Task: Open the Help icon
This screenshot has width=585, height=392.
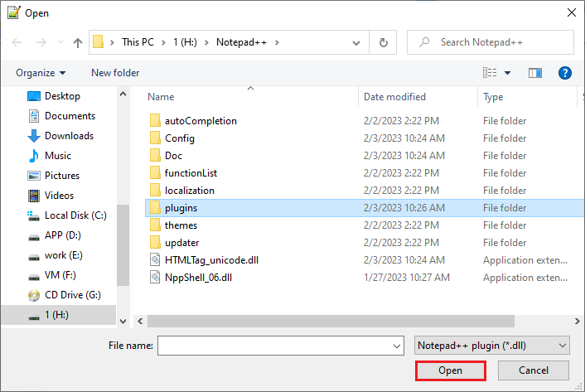Action: tap(565, 73)
